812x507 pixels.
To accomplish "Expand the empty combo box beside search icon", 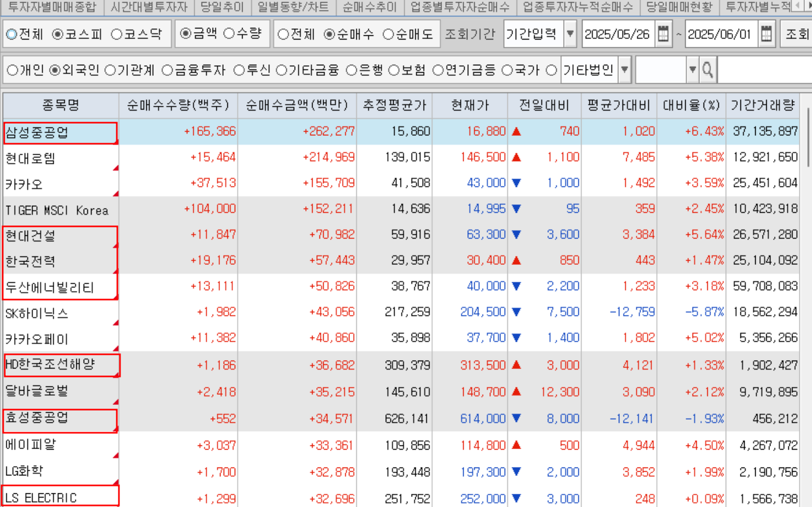I will click(x=693, y=70).
